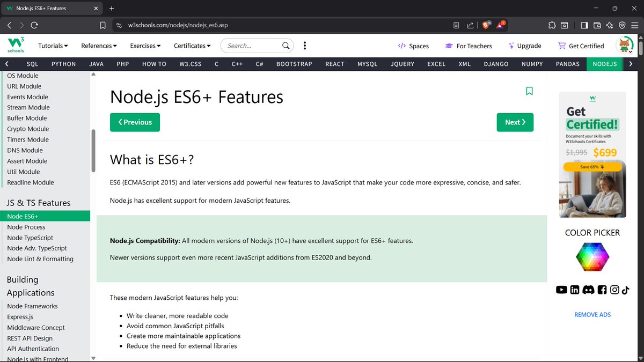Enable reader mode icon in address bar
644x362 pixels.
(456, 25)
